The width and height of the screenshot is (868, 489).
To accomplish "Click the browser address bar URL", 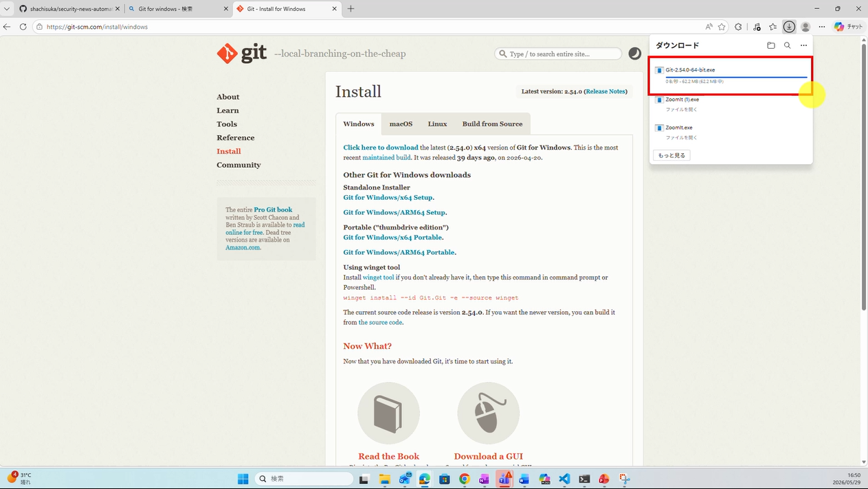I will pyautogui.click(x=97, y=27).
